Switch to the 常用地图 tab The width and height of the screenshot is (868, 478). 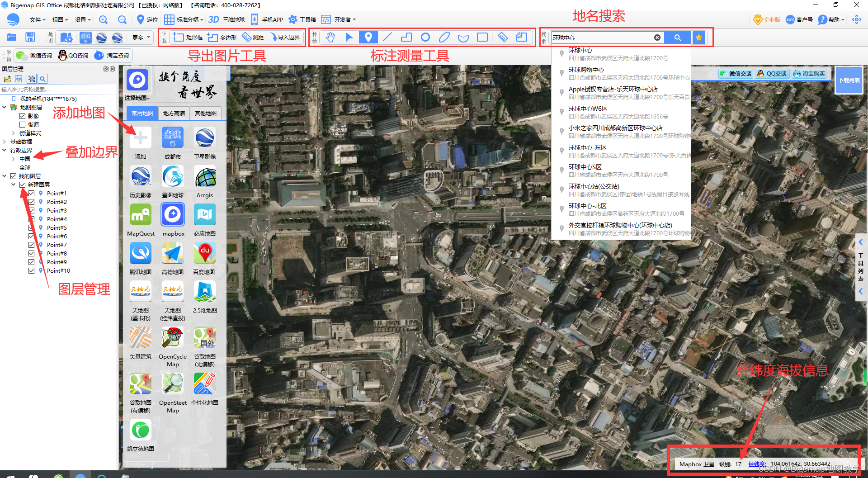point(142,113)
